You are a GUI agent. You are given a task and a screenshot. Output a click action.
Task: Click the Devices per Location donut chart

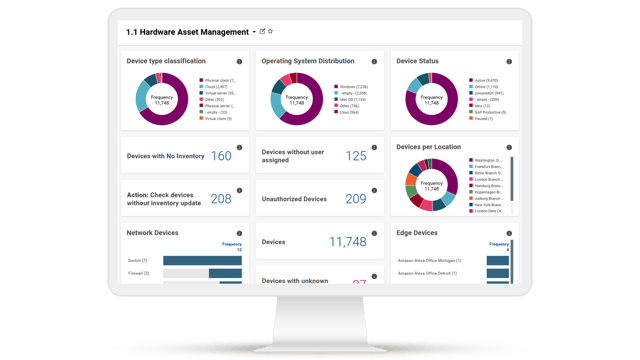click(431, 185)
